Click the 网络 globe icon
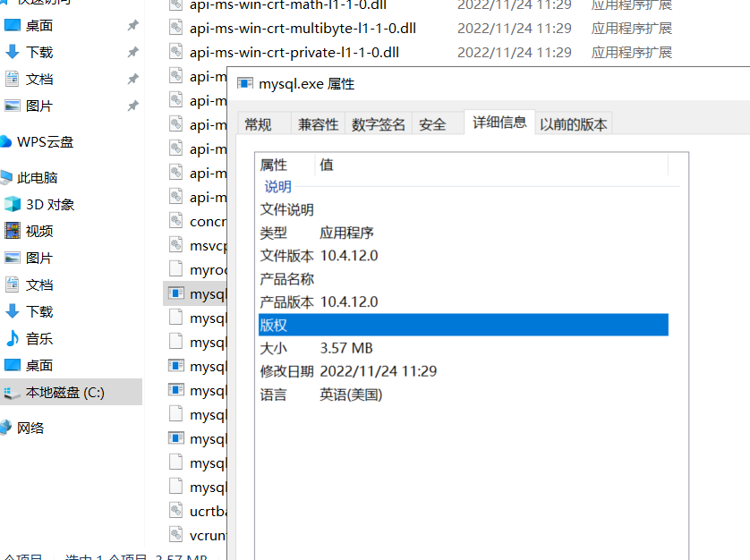 click(5, 427)
